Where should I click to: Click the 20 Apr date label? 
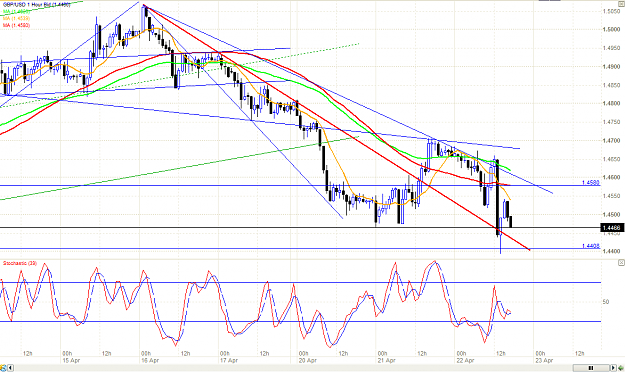(x=308, y=360)
